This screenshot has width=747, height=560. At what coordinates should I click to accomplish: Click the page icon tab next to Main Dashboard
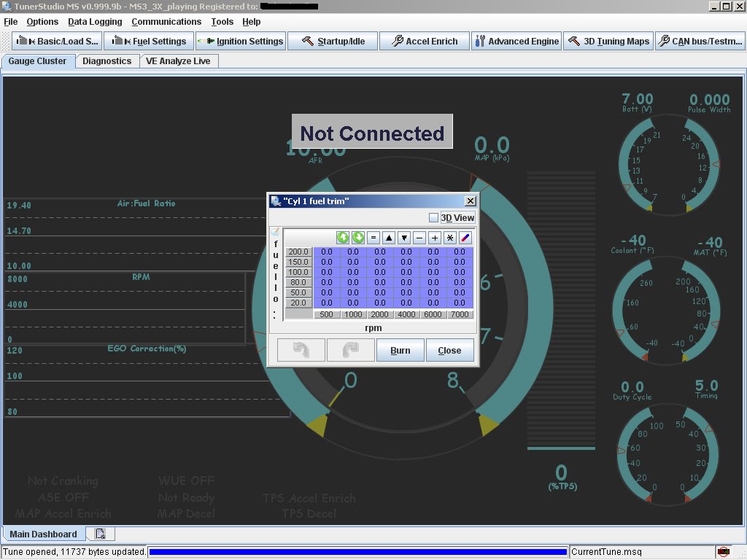click(x=101, y=534)
